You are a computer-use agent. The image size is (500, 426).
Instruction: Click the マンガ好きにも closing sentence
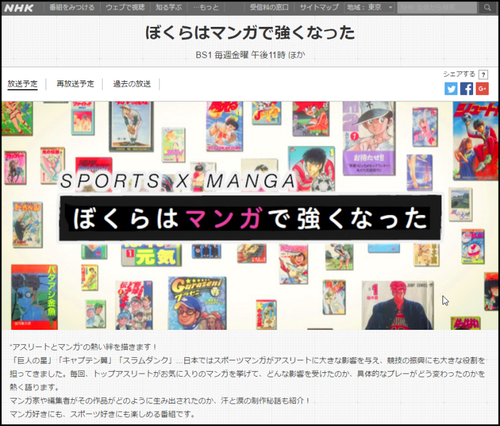click(x=102, y=414)
